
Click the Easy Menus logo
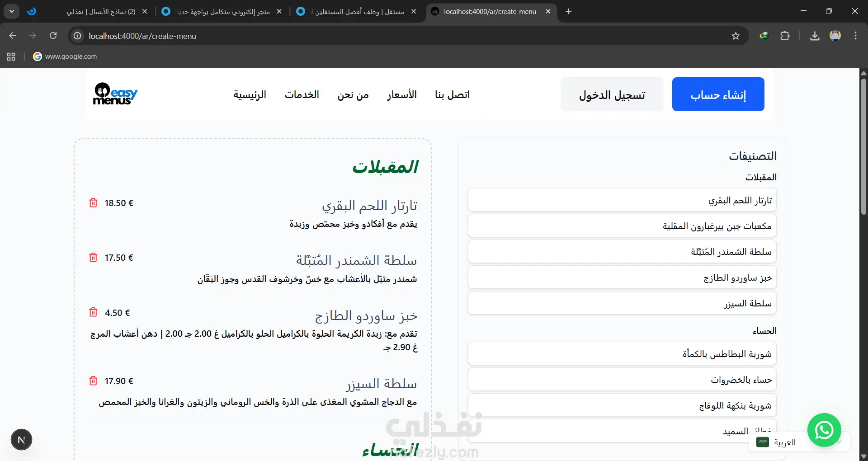[115, 94]
